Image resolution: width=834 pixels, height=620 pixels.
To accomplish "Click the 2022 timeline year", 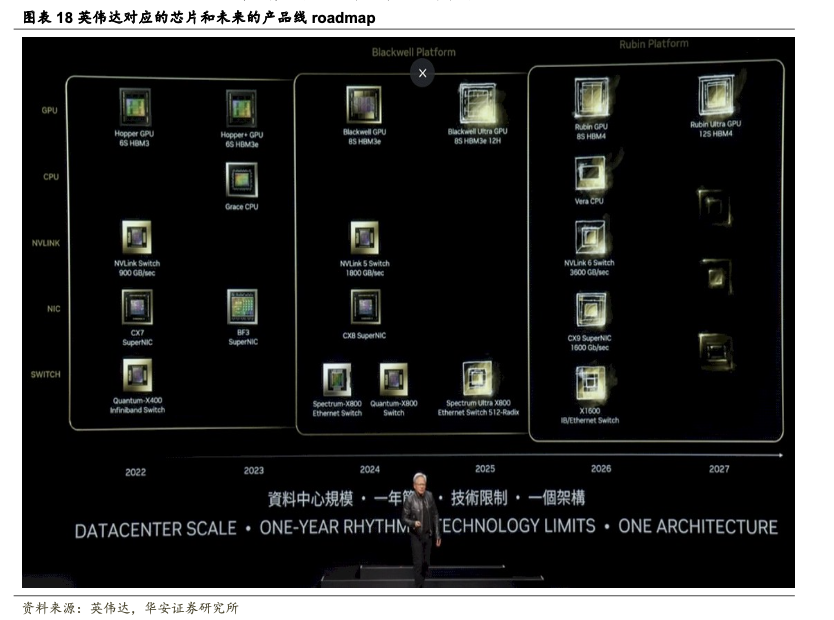I will click(x=136, y=472).
